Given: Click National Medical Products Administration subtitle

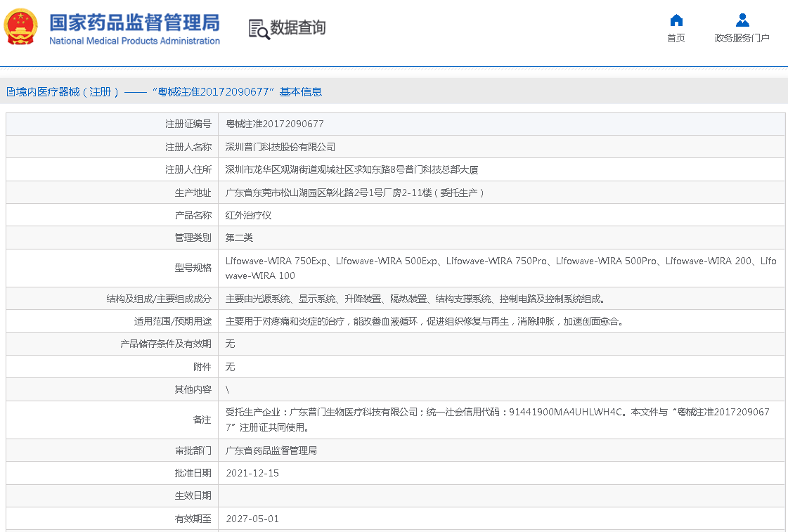Looking at the screenshot, I should pos(134,41).
